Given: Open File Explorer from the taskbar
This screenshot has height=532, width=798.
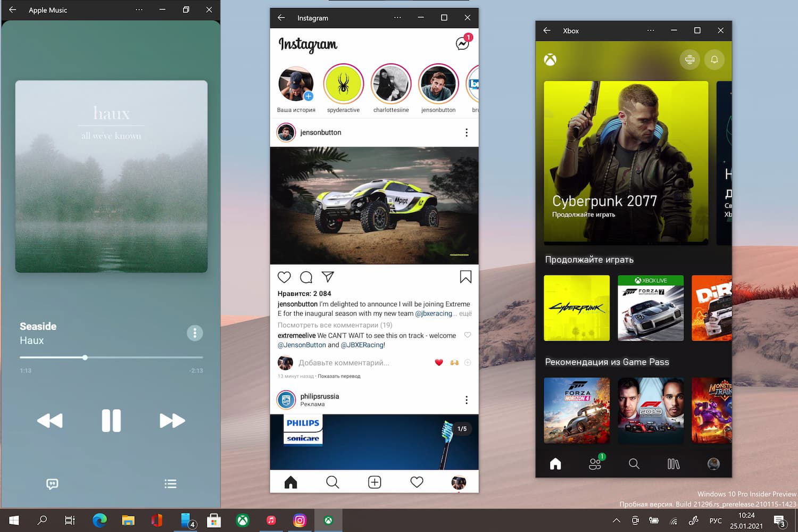Looking at the screenshot, I should [128, 520].
